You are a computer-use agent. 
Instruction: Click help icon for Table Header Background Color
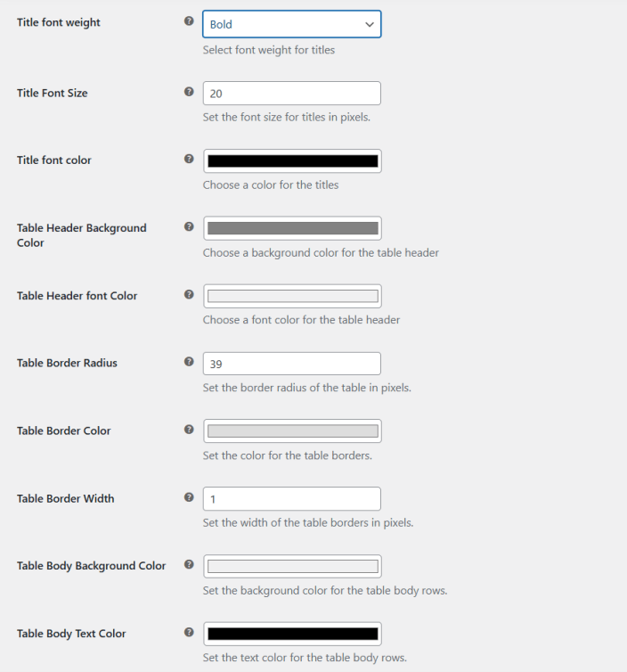tap(189, 226)
